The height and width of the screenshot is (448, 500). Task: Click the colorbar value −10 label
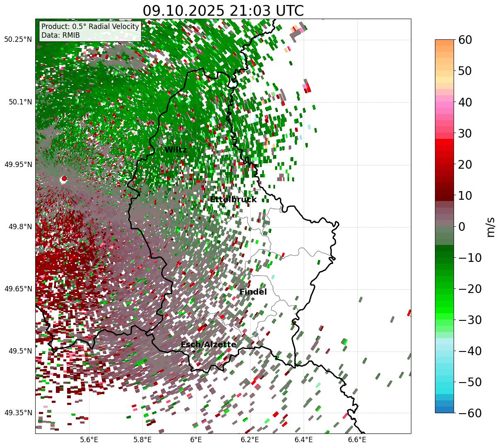(469, 257)
